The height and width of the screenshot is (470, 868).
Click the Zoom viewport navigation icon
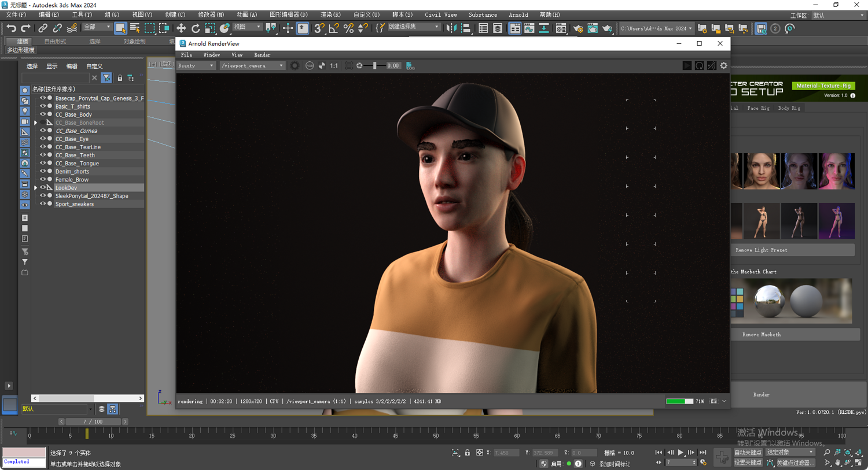pyautogui.click(x=827, y=453)
